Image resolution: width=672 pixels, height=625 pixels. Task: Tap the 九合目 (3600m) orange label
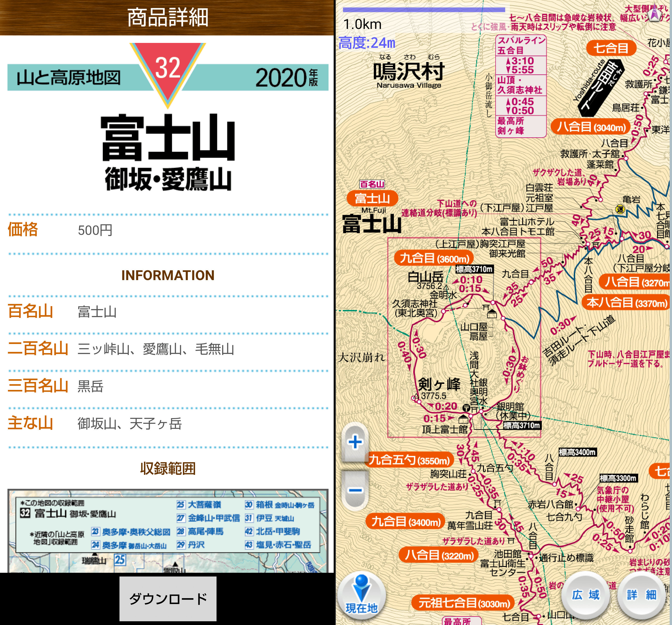(434, 258)
